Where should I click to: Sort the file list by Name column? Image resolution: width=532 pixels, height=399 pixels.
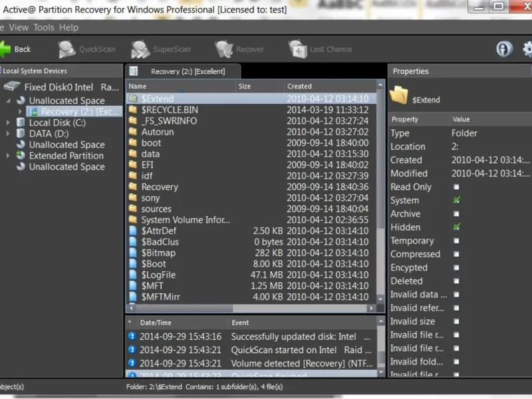pyautogui.click(x=181, y=86)
